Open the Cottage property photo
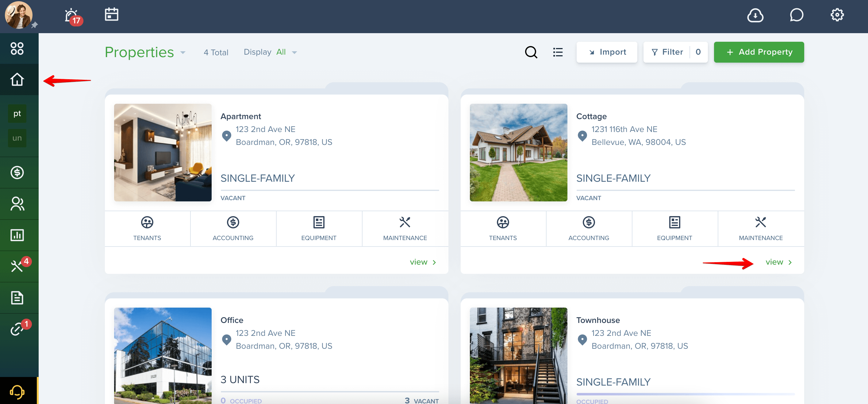 519,153
